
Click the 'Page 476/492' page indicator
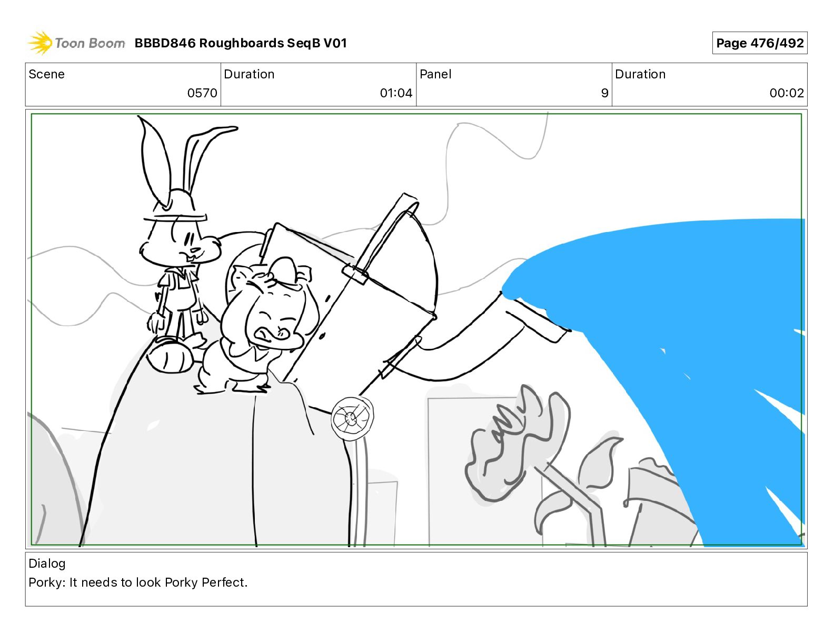(x=759, y=43)
